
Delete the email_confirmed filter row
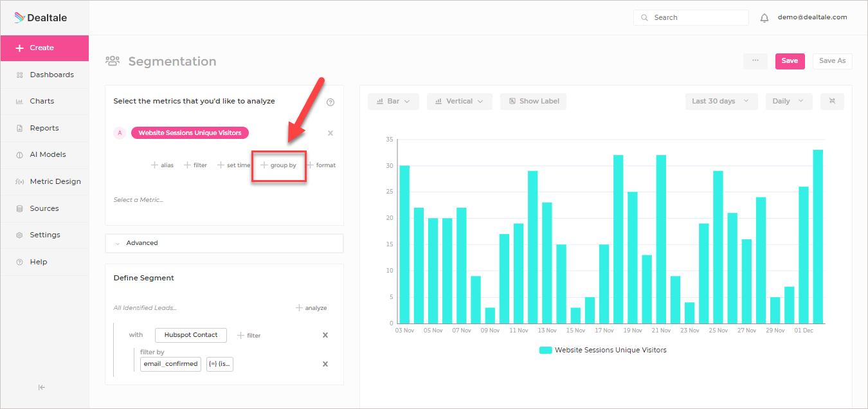tap(325, 364)
